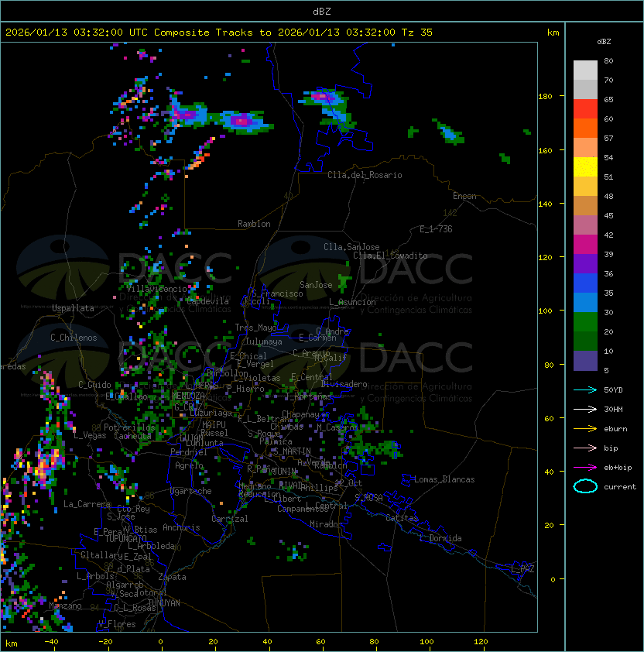Click the 'Uspallata' place label
This screenshot has width=644, height=652.
[x=73, y=308]
